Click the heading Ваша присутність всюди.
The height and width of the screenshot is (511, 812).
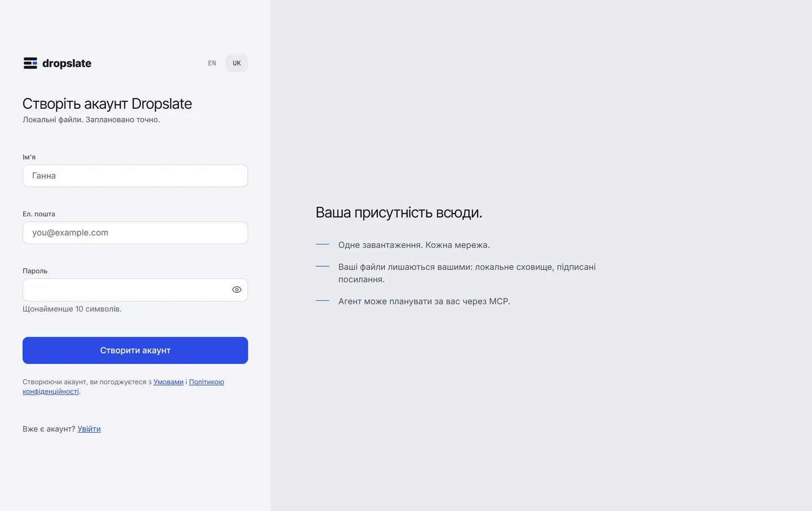(x=399, y=212)
